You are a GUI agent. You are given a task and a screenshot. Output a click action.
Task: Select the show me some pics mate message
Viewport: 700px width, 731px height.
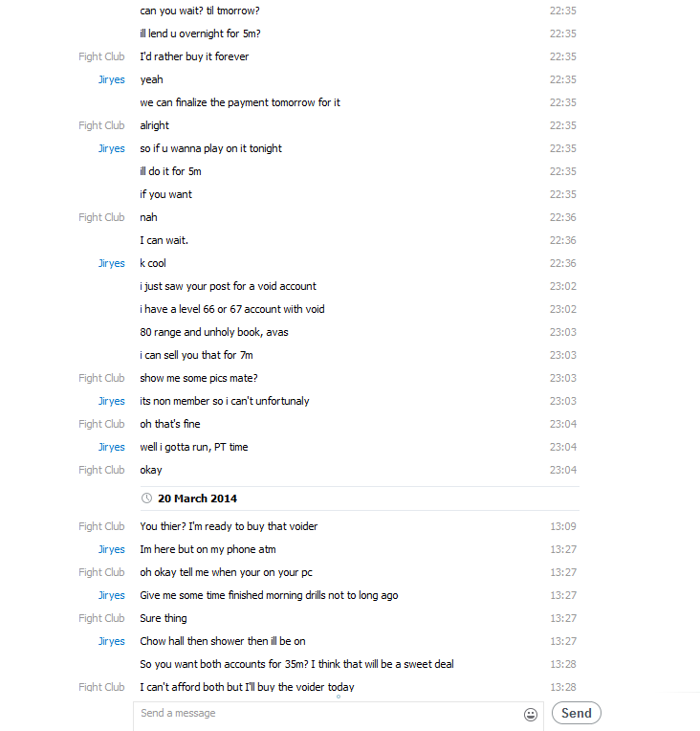click(x=199, y=378)
